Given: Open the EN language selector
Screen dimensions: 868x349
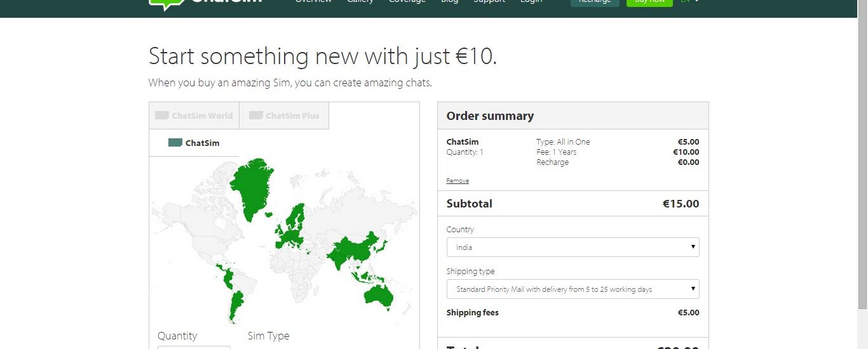Looking at the screenshot, I should coord(689,2).
